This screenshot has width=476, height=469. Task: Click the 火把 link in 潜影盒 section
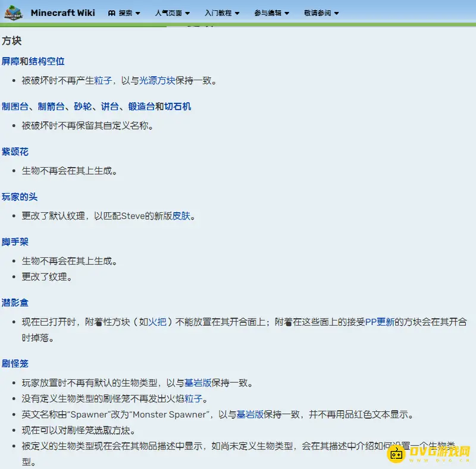pyautogui.click(x=157, y=322)
